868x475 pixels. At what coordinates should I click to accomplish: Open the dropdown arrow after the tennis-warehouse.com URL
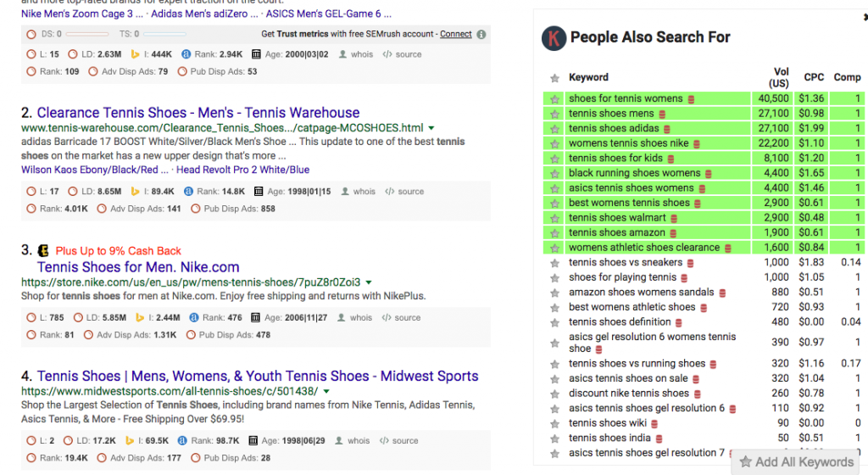(x=431, y=128)
